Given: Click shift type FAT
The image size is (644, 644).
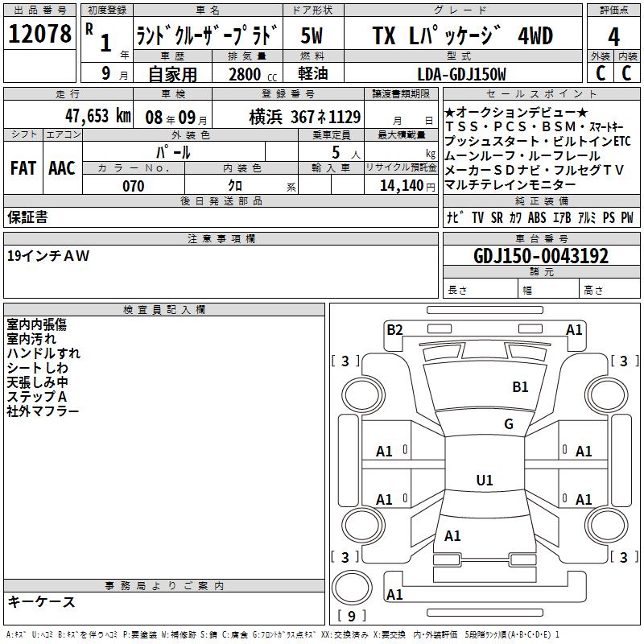Looking at the screenshot, I should pyautogui.click(x=23, y=168).
